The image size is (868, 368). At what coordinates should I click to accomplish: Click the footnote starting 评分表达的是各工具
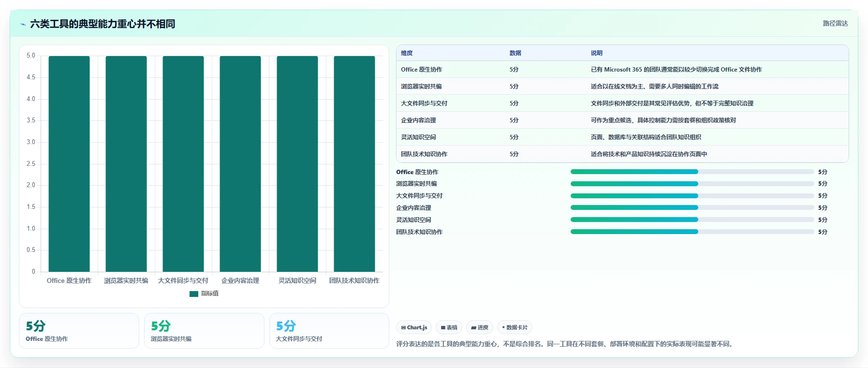tap(565, 344)
